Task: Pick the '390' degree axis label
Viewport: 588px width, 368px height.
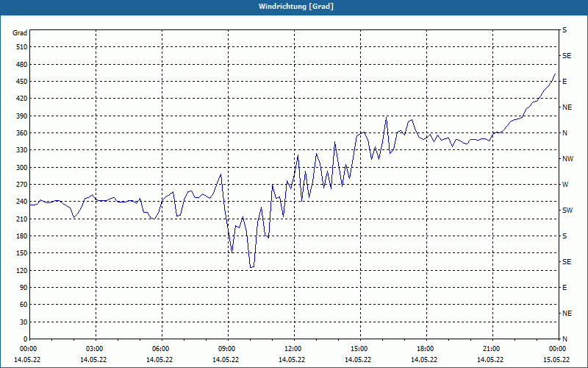Action: pos(22,116)
